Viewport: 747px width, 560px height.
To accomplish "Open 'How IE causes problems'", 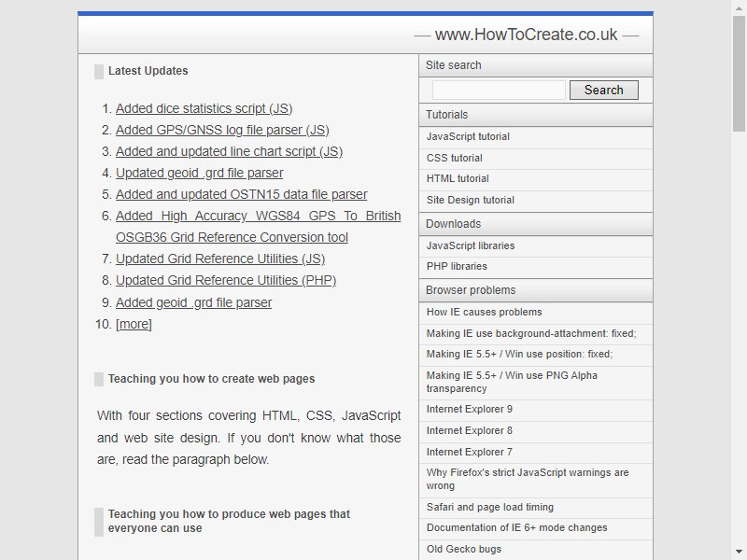I will (536, 312).
